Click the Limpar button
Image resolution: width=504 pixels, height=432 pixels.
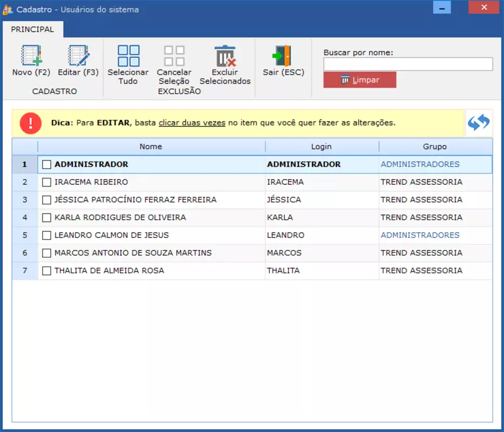[x=360, y=80]
